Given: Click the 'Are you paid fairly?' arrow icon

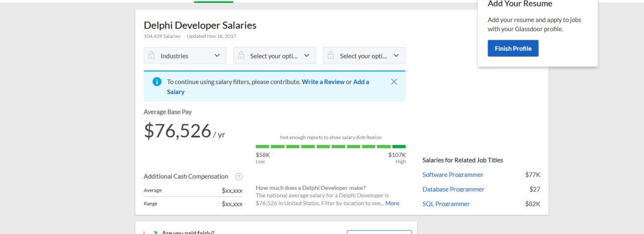Looking at the screenshot, I should [x=154, y=233].
